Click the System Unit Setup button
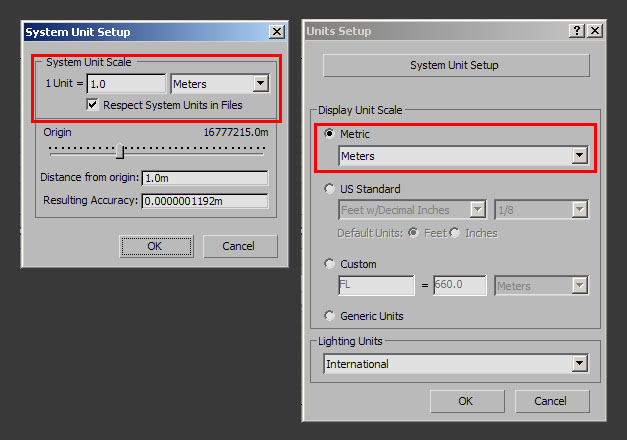 (x=454, y=65)
